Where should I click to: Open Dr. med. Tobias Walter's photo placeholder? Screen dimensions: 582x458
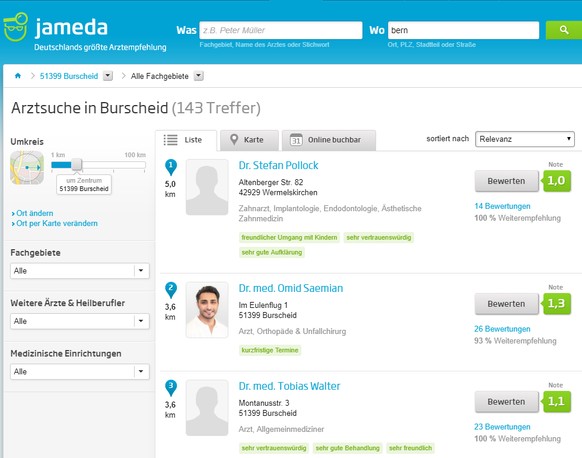[x=207, y=408]
